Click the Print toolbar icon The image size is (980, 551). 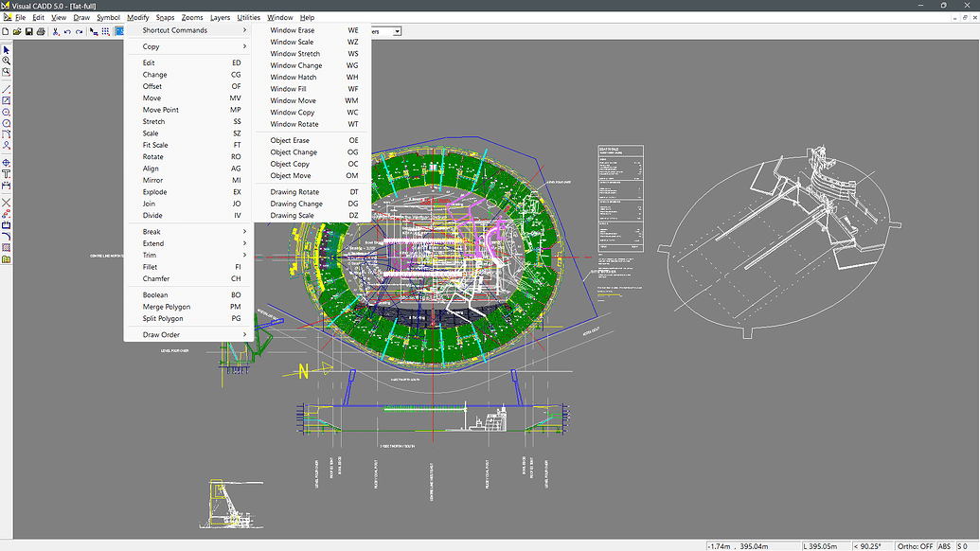coord(41,30)
